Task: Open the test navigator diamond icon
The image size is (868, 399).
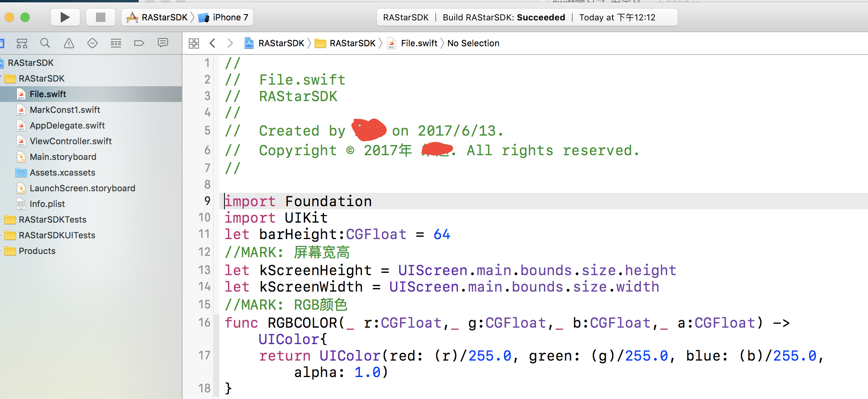Action: (92, 43)
